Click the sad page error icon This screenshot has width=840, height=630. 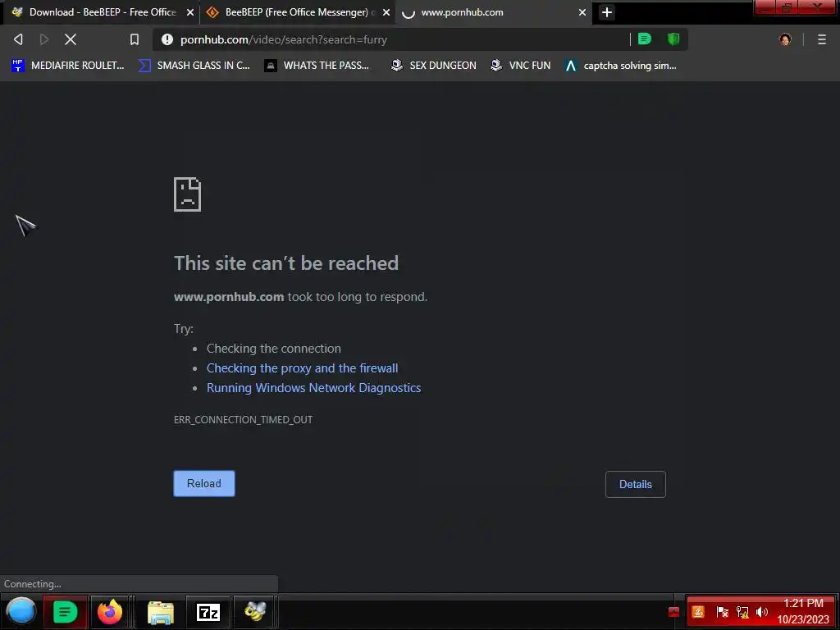(x=188, y=194)
